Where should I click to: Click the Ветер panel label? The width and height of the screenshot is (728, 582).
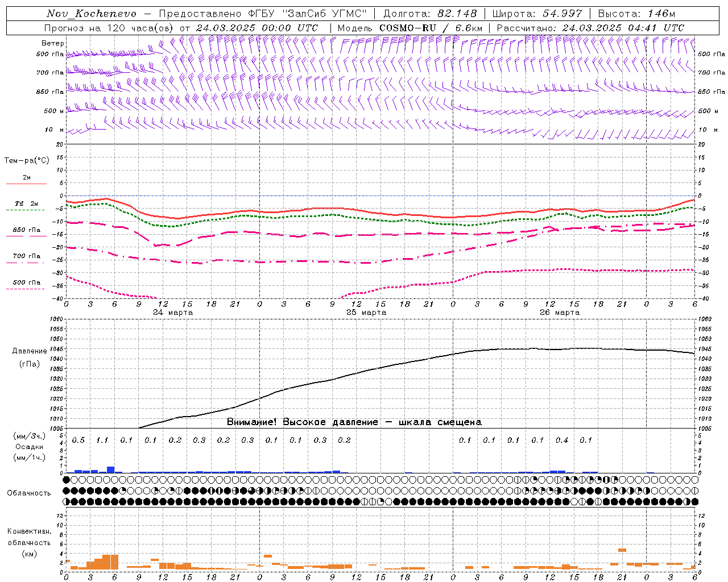pyautogui.click(x=53, y=43)
